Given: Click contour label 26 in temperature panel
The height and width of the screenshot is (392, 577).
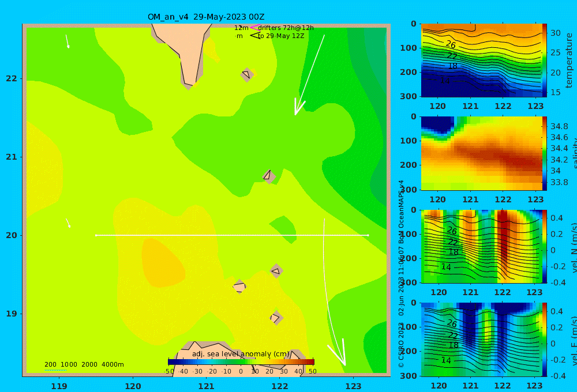Looking at the screenshot, I should [451, 44].
